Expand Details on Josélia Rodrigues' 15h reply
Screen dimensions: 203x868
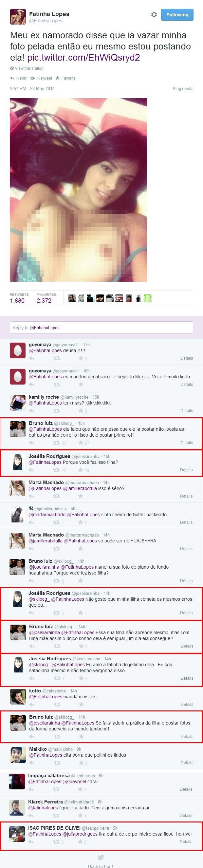tap(186, 470)
